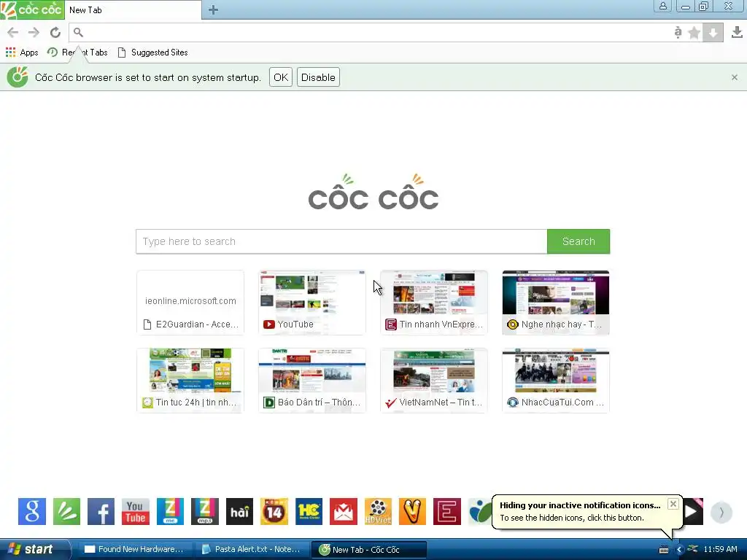747x560 pixels.
Task: Open a new tab with plus button
Action: point(214,10)
